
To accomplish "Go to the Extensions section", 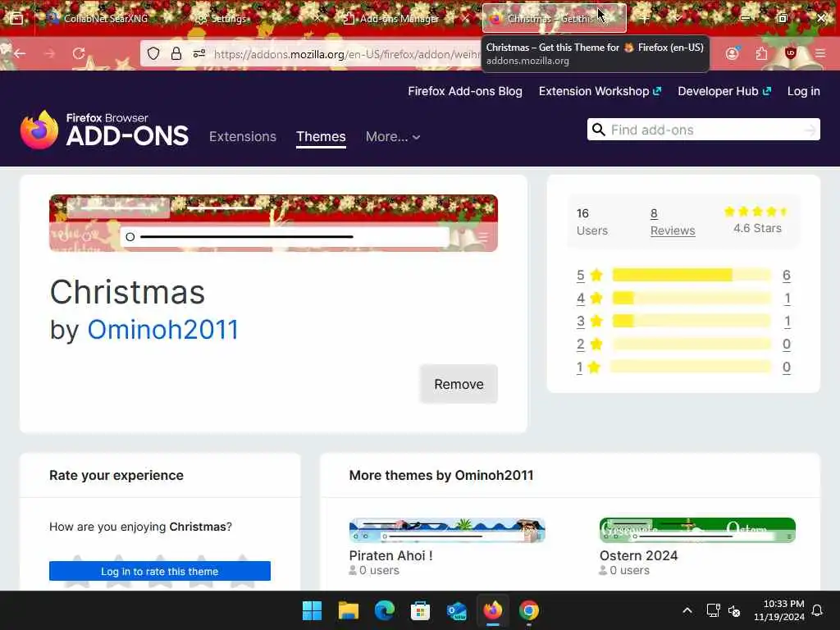I will [243, 137].
